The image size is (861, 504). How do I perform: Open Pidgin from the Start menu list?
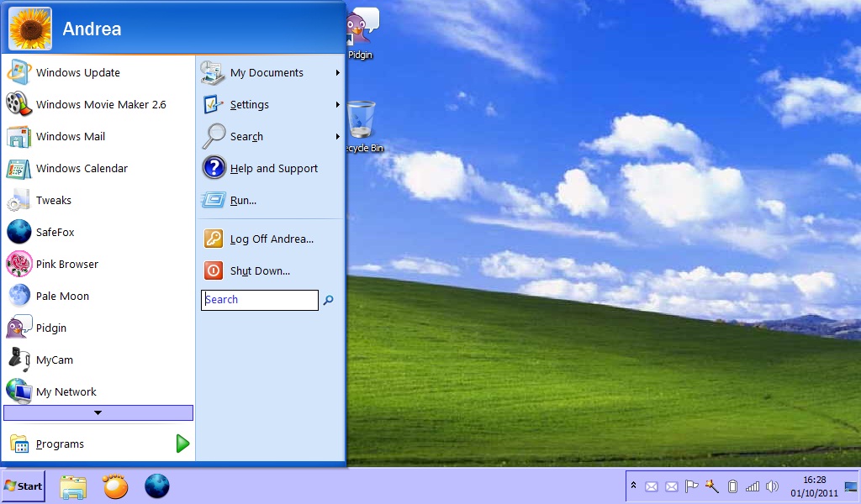click(98, 328)
